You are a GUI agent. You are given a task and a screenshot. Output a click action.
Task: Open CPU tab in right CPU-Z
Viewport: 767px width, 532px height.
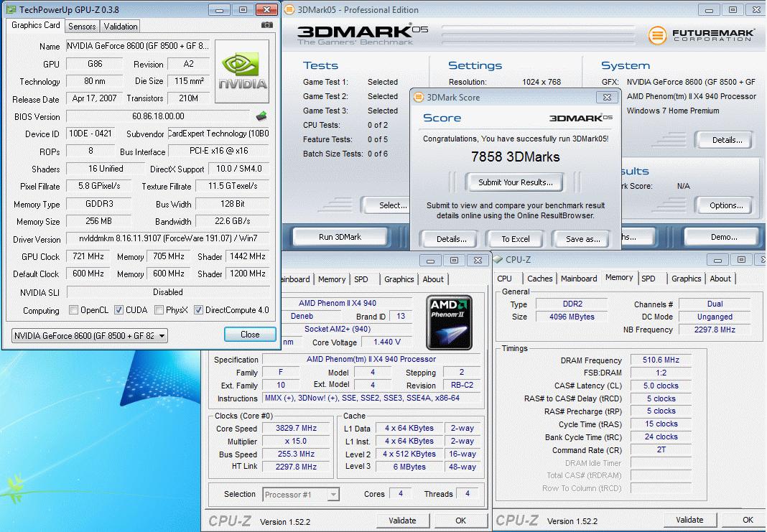pyautogui.click(x=504, y=279)
